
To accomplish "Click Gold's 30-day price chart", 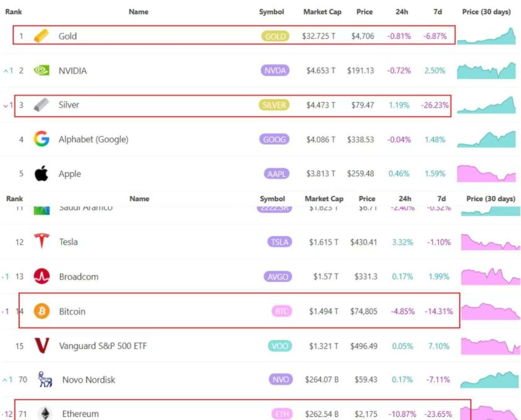I will tap(486, 36).
